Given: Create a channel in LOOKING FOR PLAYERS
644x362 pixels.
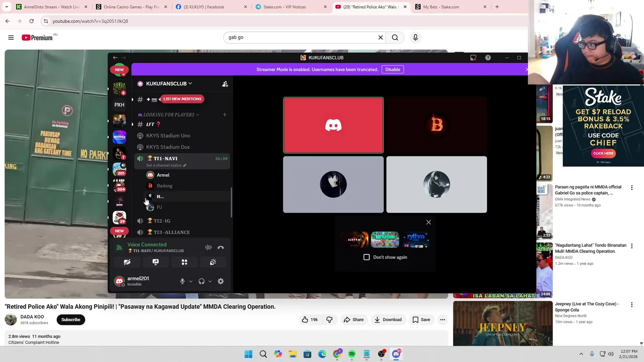Looking at the screenshot, I should [224, 115].
